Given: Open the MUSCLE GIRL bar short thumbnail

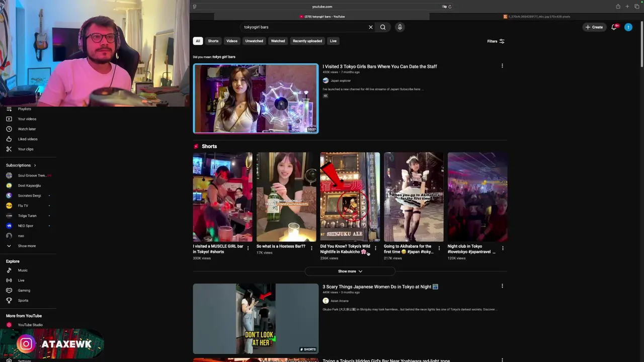Looking at the screenshot, I should click(222, 197).
